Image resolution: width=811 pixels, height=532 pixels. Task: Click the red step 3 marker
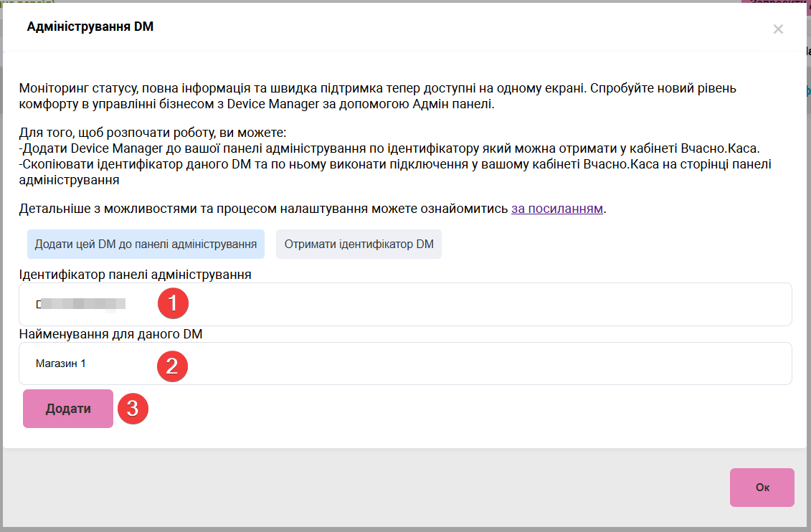133,409
